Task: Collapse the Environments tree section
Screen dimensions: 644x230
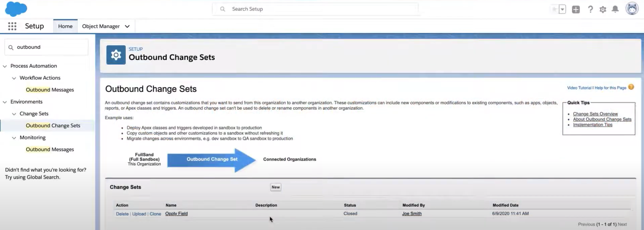Action: tap(5, 102)
